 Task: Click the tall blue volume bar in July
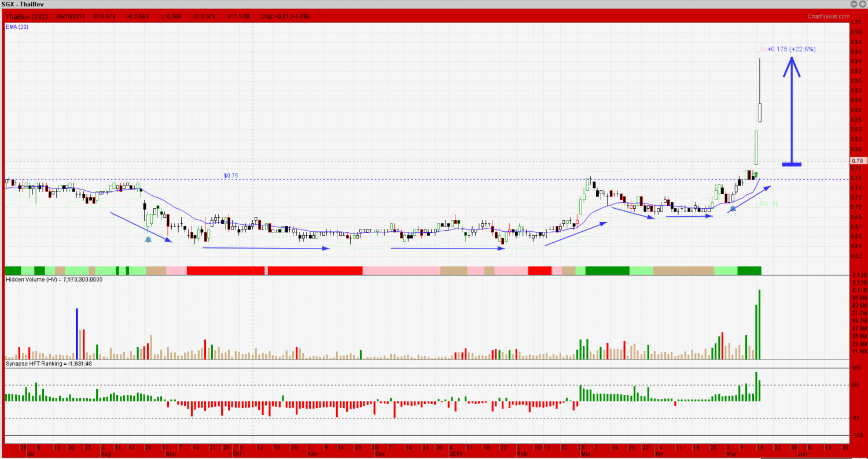pyautogui.click(x=76, y=334)
